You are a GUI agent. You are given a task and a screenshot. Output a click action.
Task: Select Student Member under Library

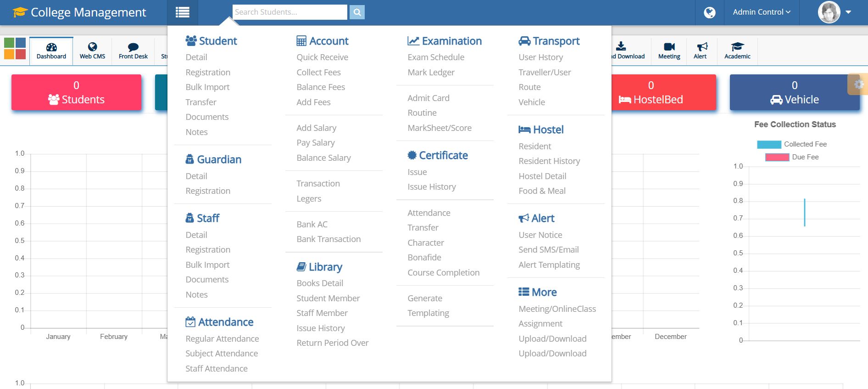328,298
